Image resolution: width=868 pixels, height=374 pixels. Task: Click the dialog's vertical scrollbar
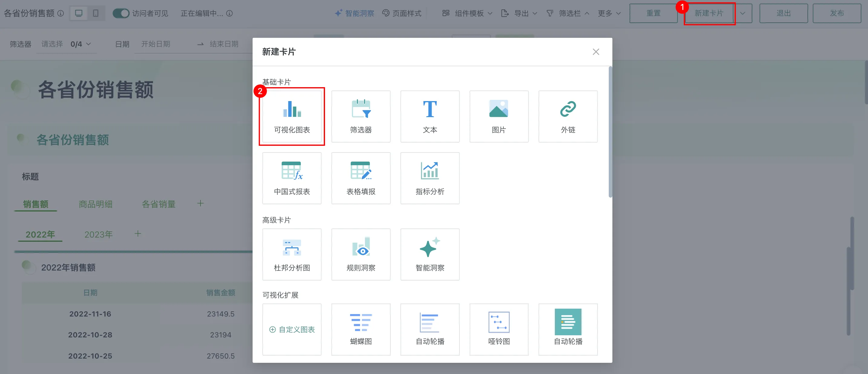pos(610,131)
